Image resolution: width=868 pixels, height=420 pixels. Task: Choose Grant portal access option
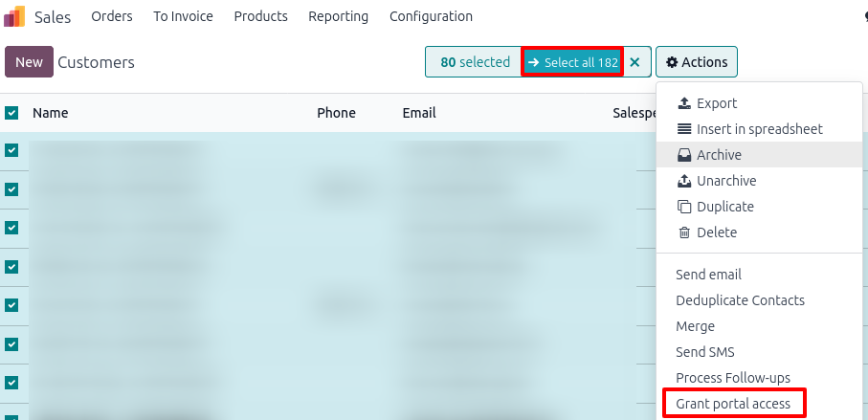pos(733,404)
